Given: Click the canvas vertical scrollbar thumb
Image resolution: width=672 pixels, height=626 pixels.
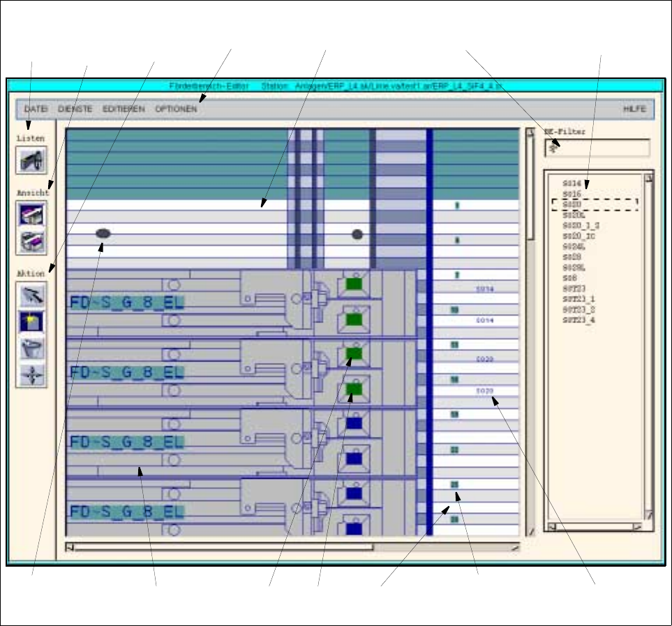Looking at the screenshot, I should coord(530,188).
